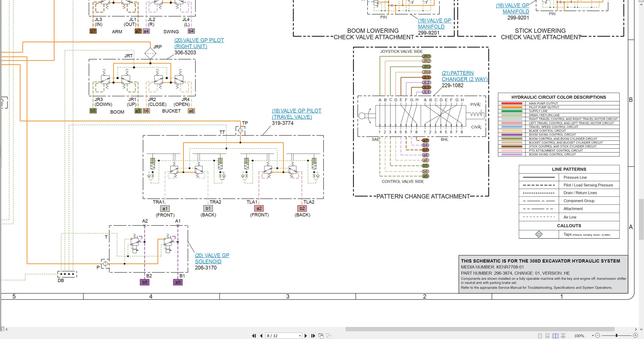Click the horizontal scrollbar thumb
644x339 pixels.
click(480, 329)
